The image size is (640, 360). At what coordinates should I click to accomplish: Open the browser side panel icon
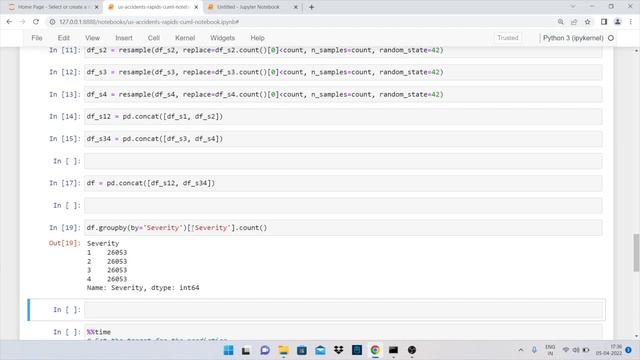[604, 22]
